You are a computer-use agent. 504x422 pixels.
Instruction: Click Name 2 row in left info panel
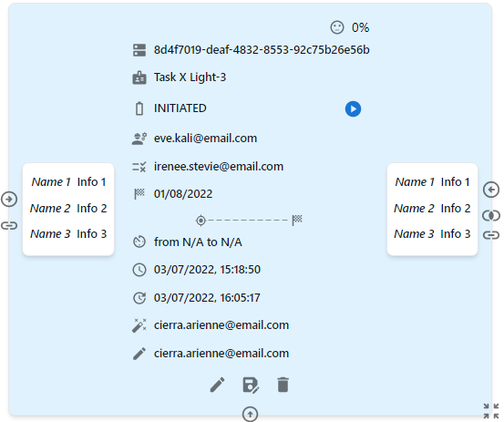click(x=68, y=209)
